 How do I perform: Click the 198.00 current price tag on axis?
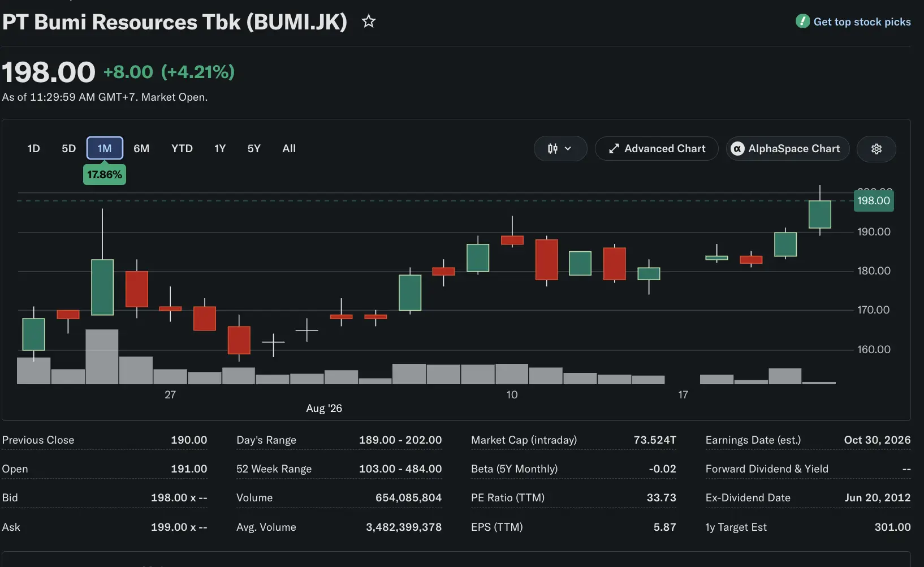(x=874, y=200)
